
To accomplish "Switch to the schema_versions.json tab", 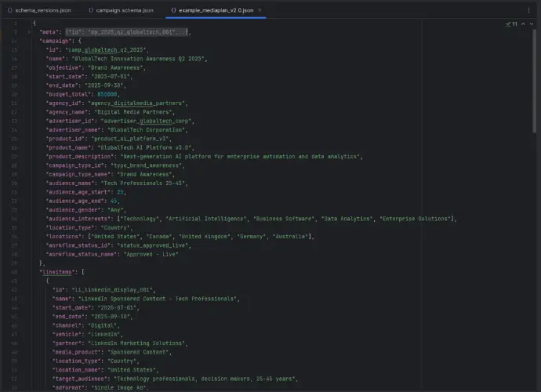I will point(39,10).
